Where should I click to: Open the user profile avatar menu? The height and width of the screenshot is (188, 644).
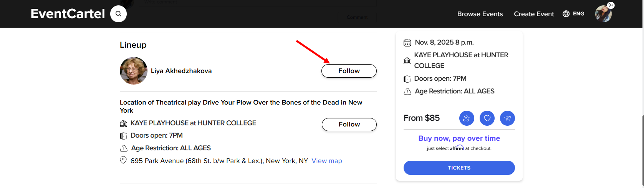tap(603, 14)
